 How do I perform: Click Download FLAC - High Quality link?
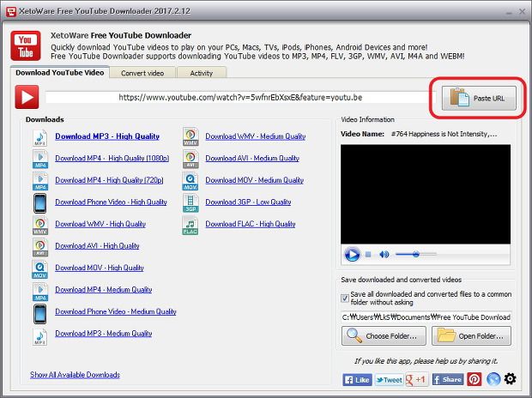[251, 224]
